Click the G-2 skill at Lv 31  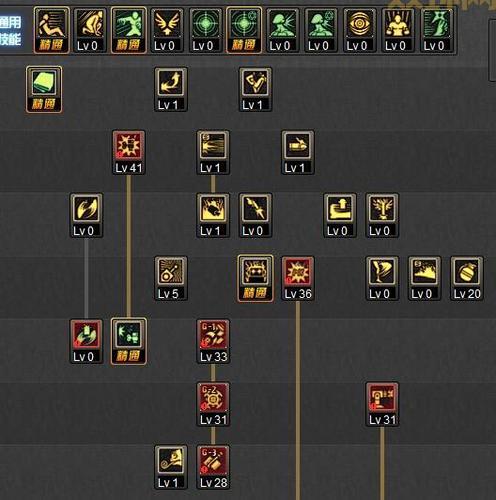(213, 404)
